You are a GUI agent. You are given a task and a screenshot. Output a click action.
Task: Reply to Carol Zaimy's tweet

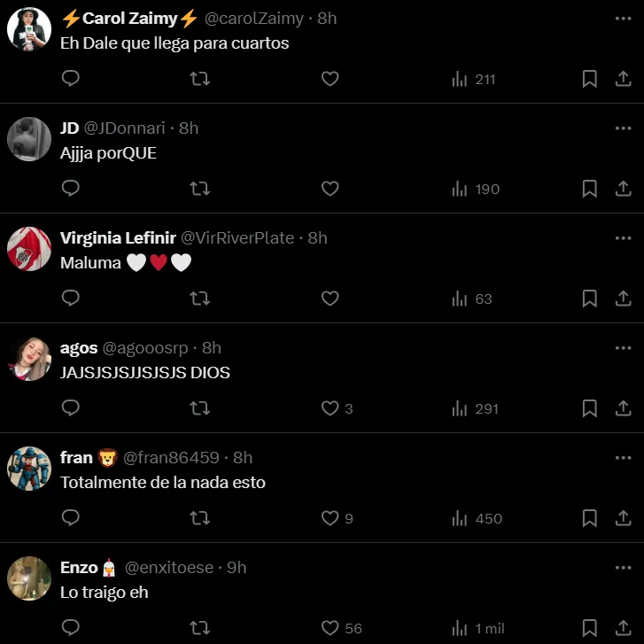coord(71,79)
